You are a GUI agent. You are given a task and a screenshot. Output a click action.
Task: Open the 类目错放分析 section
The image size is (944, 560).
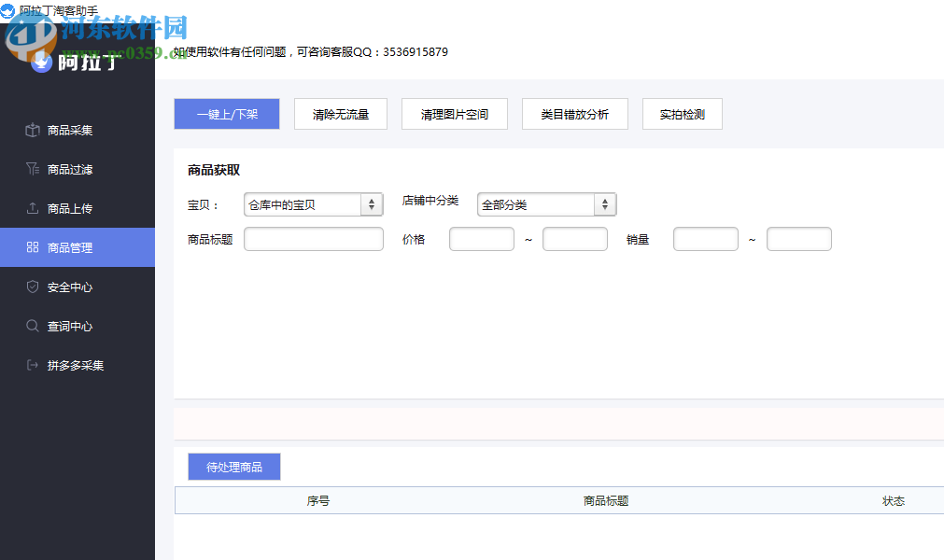point(574,113)
